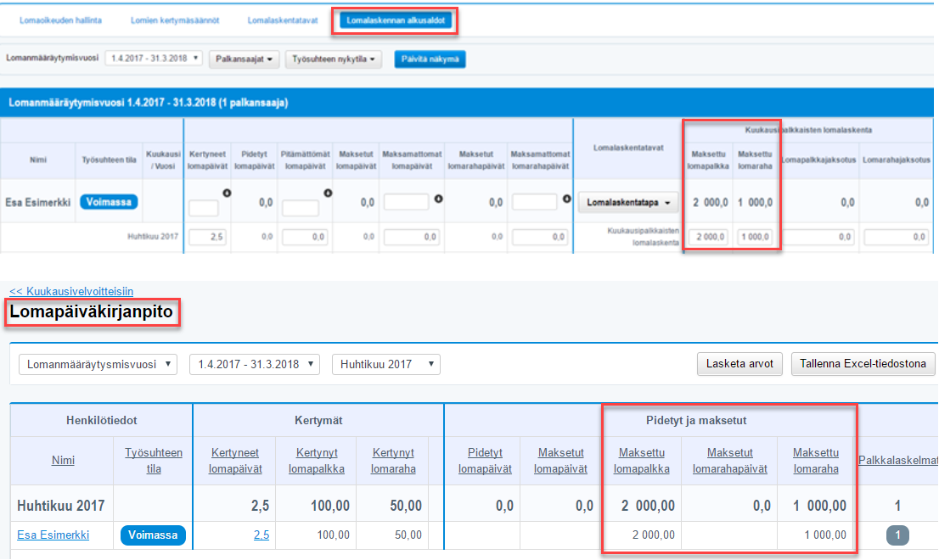
Task: Click arrow icon beside Maksamattomat lomapäivät input
Action: (x=438, y=200)
